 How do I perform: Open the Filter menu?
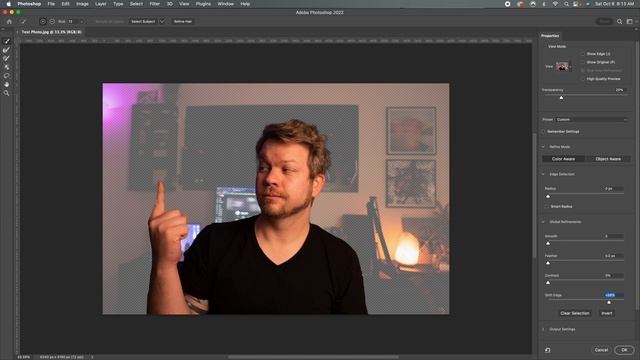(155, 4)
